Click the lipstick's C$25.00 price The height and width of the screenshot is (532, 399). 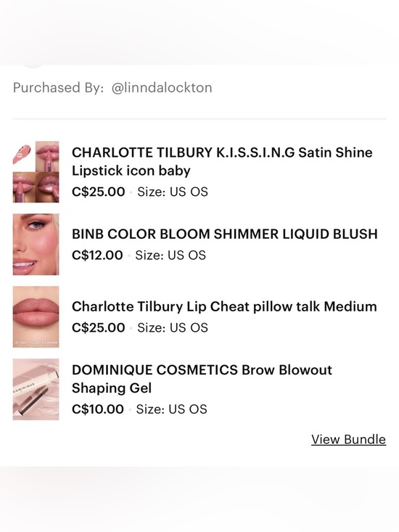click(x=99, y=192)
